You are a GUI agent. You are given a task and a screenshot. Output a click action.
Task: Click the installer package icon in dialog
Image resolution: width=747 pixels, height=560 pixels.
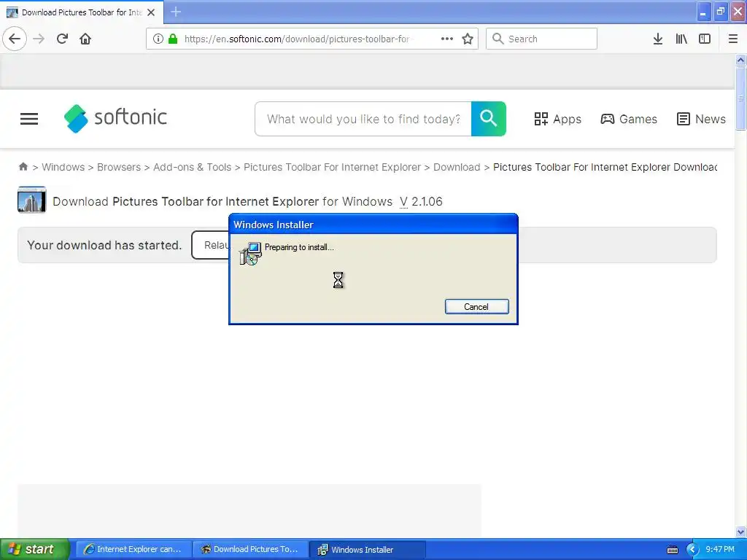point(250,253)
